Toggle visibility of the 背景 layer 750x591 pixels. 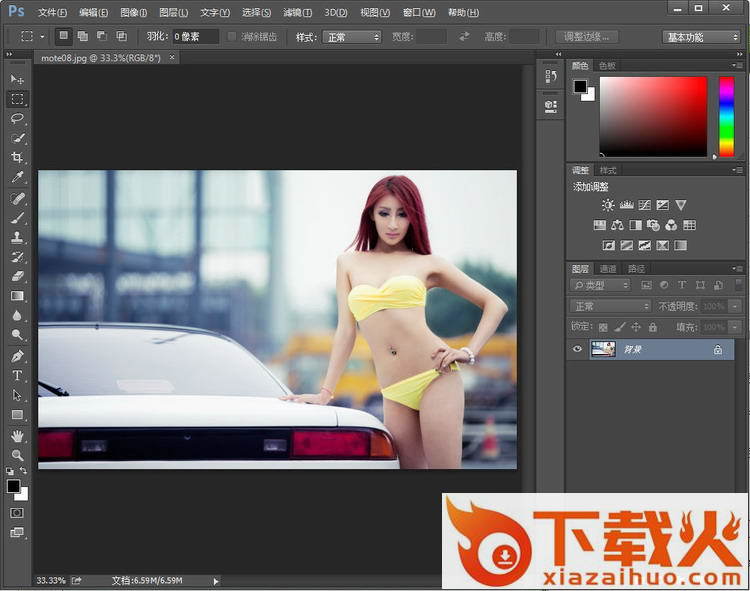click(x=577, y=349)
